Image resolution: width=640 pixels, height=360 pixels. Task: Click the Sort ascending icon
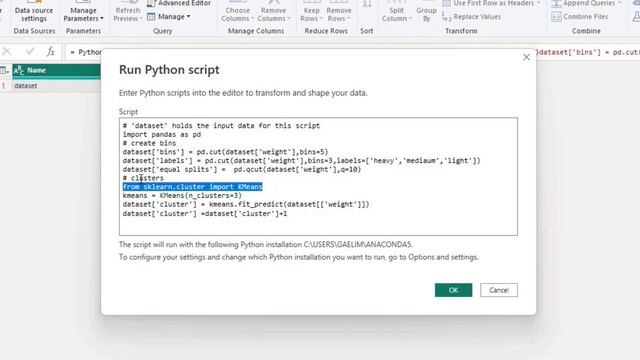pyautogui.click(x=367, y=4)
